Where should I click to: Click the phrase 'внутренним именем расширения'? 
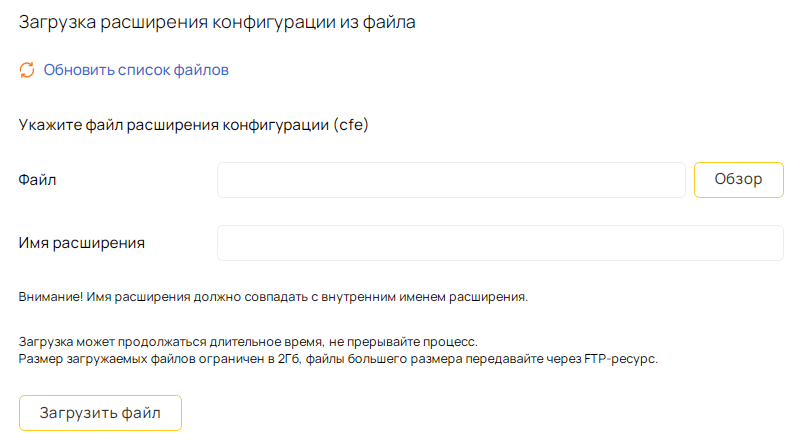tap(424, 297)
